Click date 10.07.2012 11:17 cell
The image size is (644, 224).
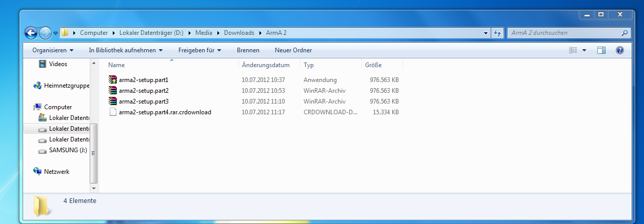[x=263, y=112]
